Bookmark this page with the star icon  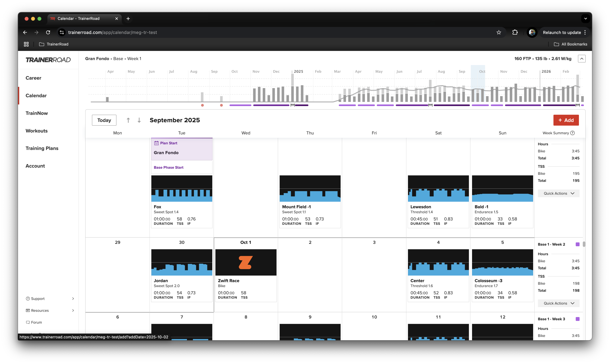click(499, 32)
